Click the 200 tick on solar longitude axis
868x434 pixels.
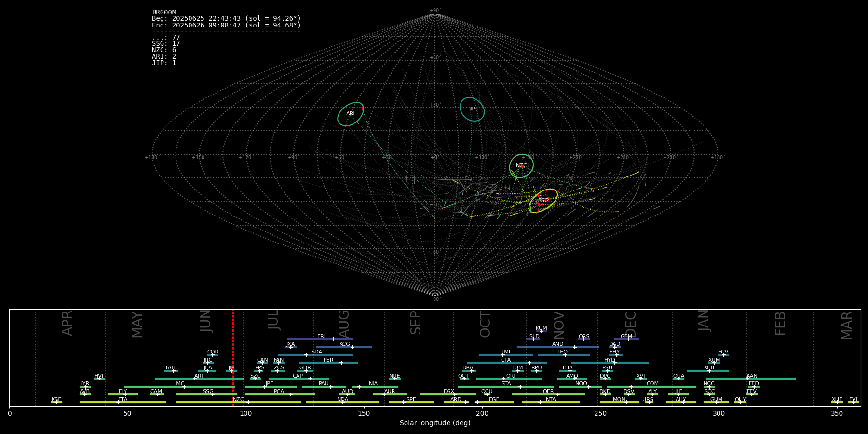tap(482, 413)
